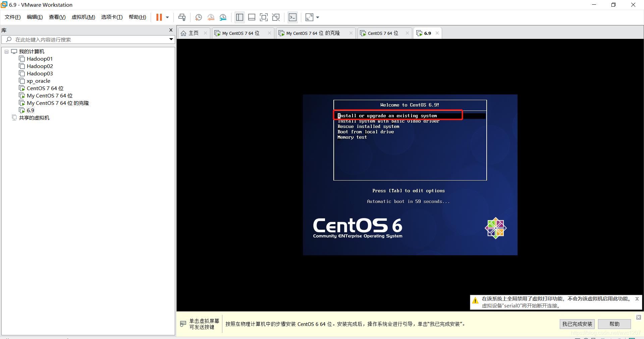Close the easy install hint bar
The height and width of the screenshot is (339, 644).
coord(639,317)
